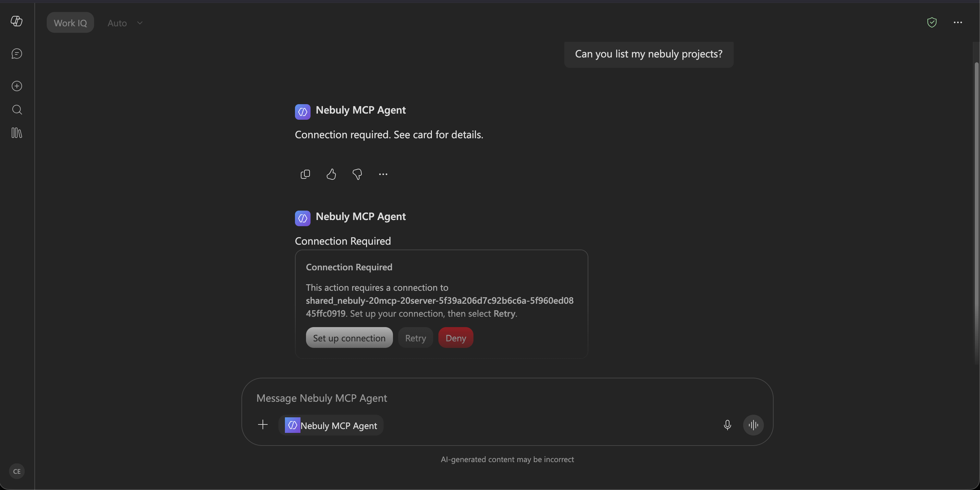
Task: Click the red Deny button
Action: 456,337
